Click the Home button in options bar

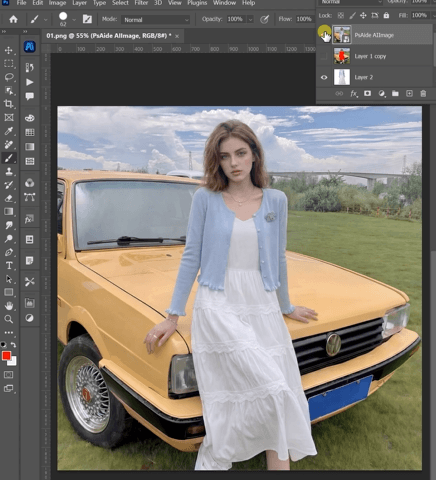point(13,19)
